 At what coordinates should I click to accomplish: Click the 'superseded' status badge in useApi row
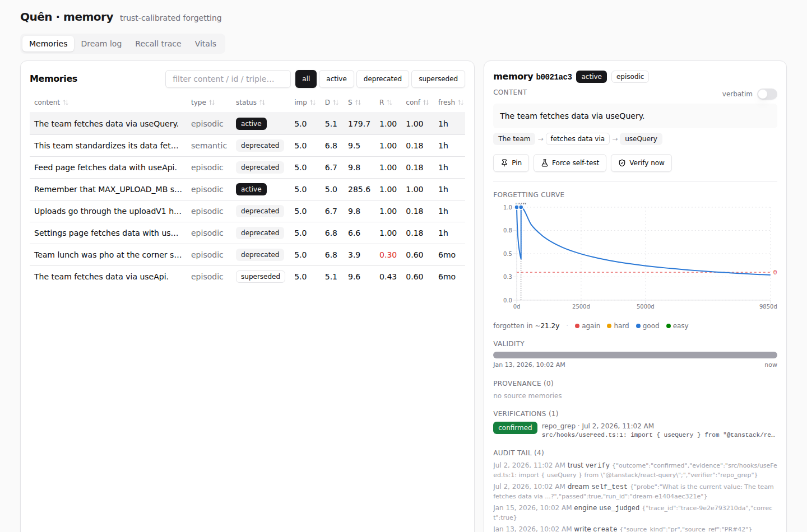pyautogui.click(x=261, y=277)
